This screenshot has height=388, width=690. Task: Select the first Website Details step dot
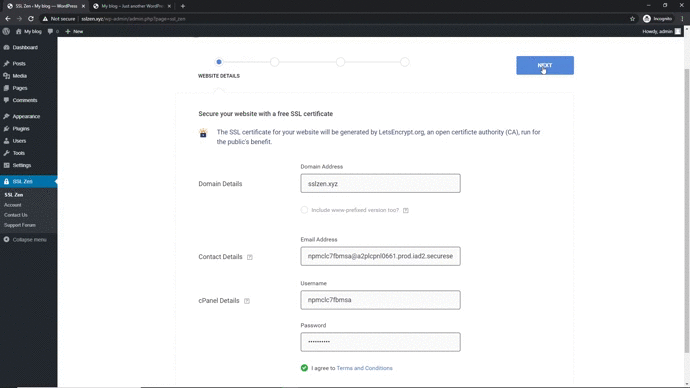pos(219,62)
